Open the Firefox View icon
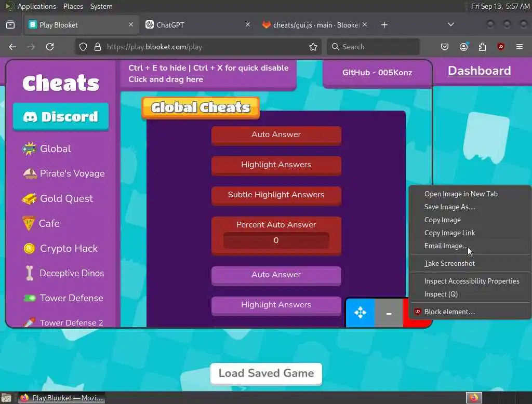This screenshot has width=532, height=404. click(10, 25)
